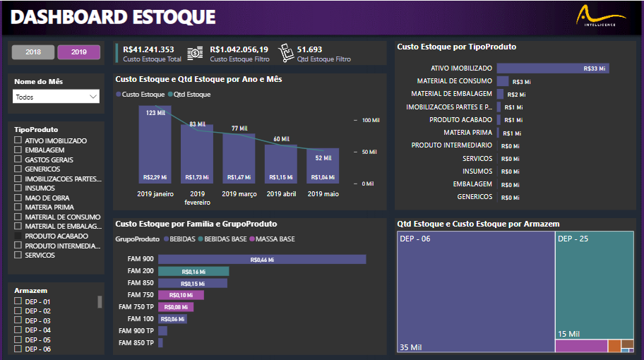Click the Armazem list scrollbar
This screenshot has height=360, width=644.
(x=100, y=302)
